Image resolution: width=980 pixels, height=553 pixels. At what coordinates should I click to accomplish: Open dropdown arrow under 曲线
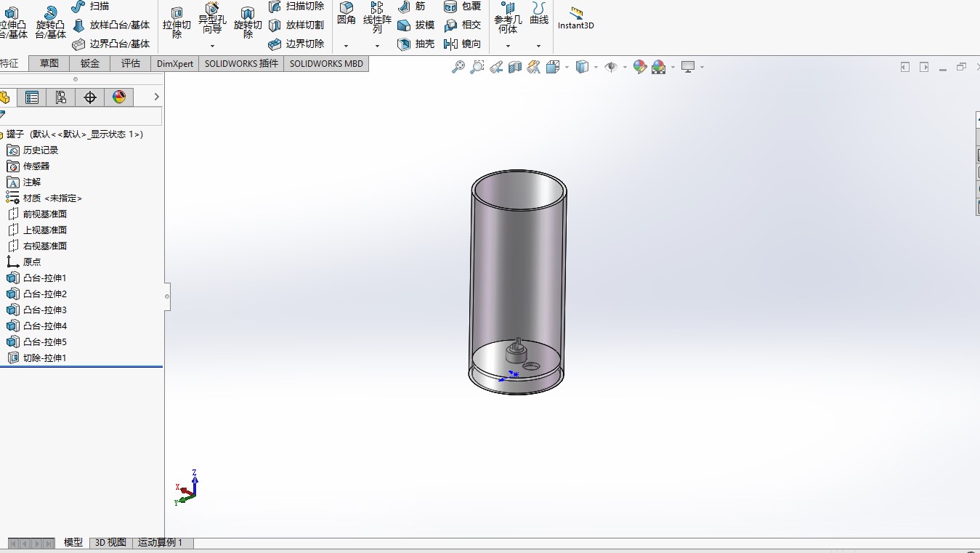tap(539, 46)
